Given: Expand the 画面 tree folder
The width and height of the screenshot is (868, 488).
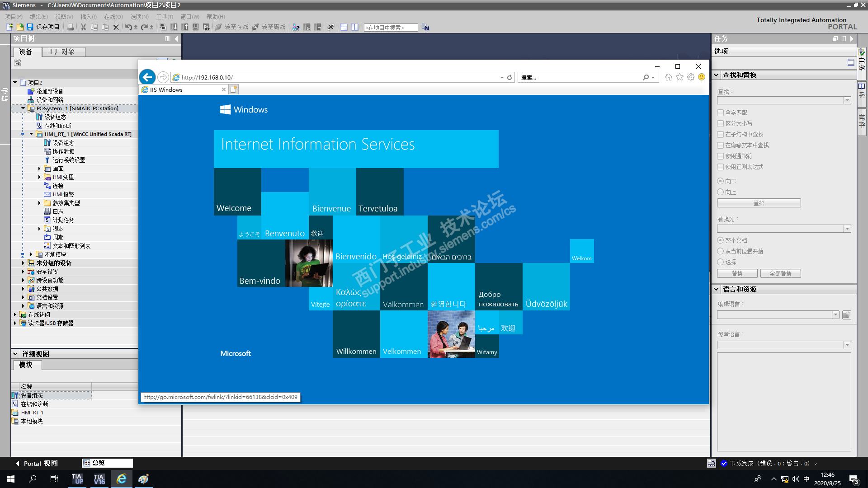Looking at the screenshot, I should click(39, 169).
